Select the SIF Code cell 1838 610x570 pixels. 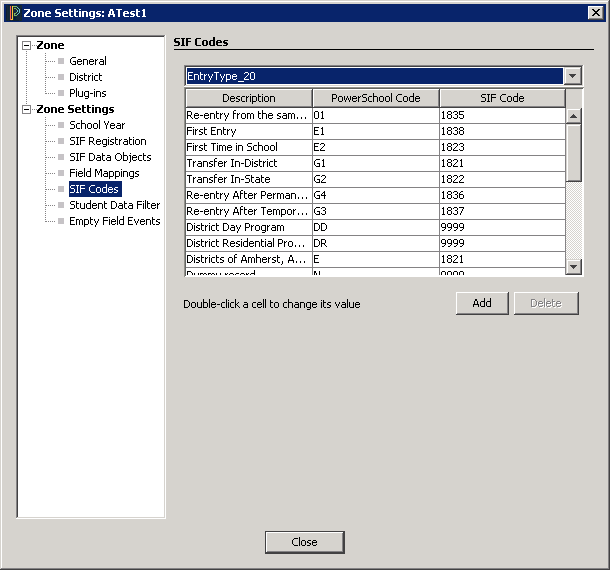(501, 131)
